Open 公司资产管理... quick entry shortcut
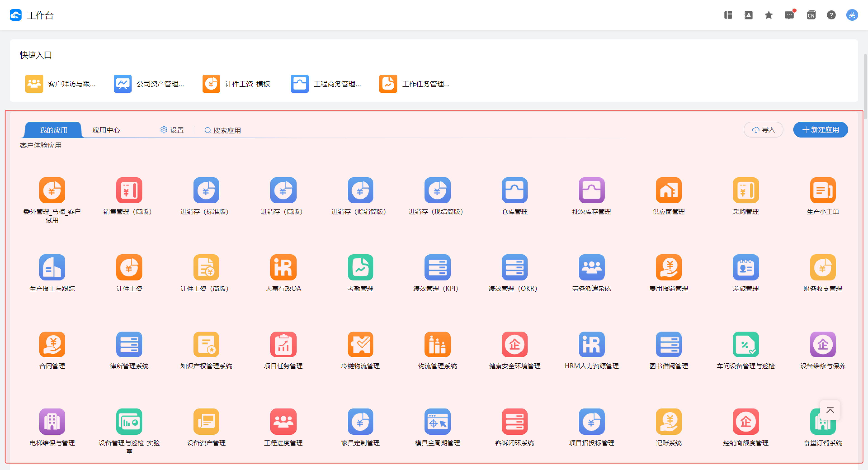The image size is (868, 470). click(149, 84)
